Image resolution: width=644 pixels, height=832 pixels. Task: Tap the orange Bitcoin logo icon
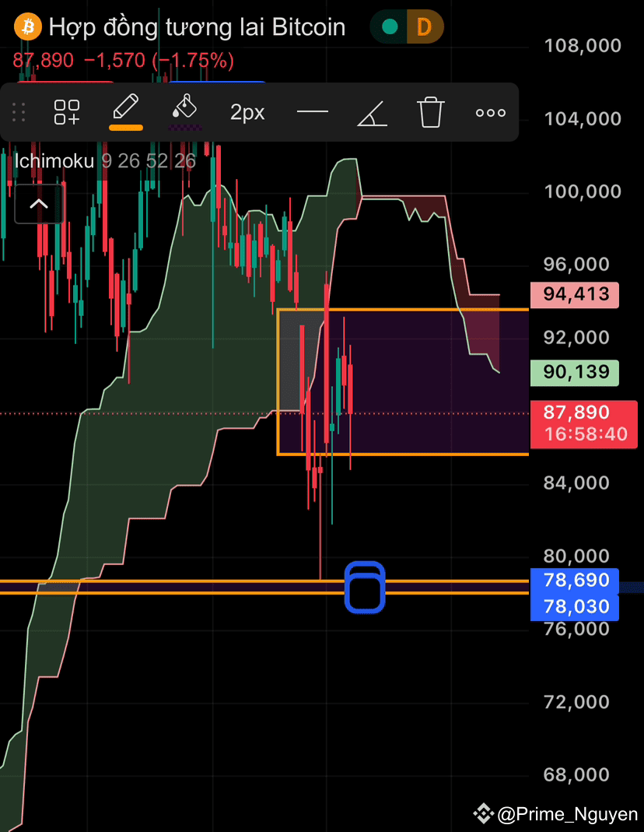[x=27, y=26]
